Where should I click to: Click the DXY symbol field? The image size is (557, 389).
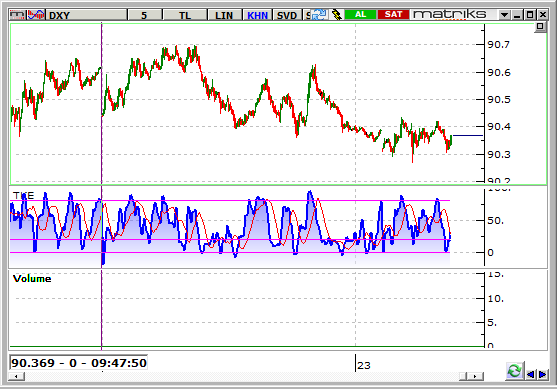(87, 15)
